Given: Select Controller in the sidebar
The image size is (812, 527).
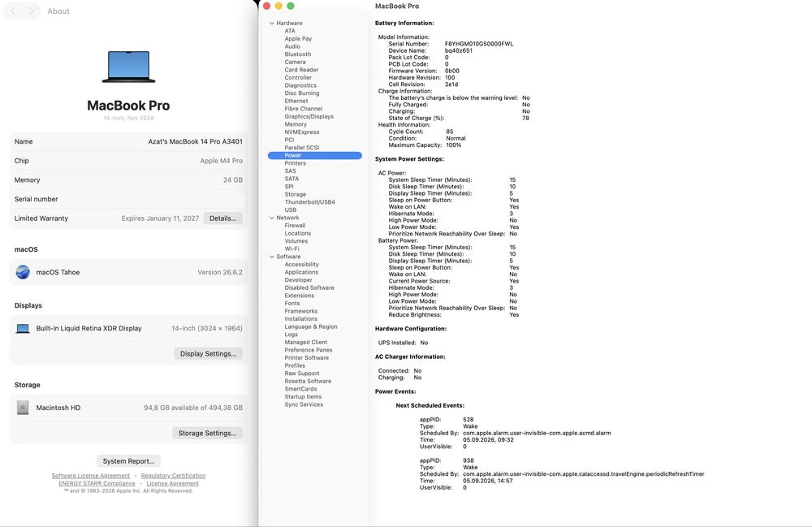Looking at the screenshot, I should (x=298, y=78).
